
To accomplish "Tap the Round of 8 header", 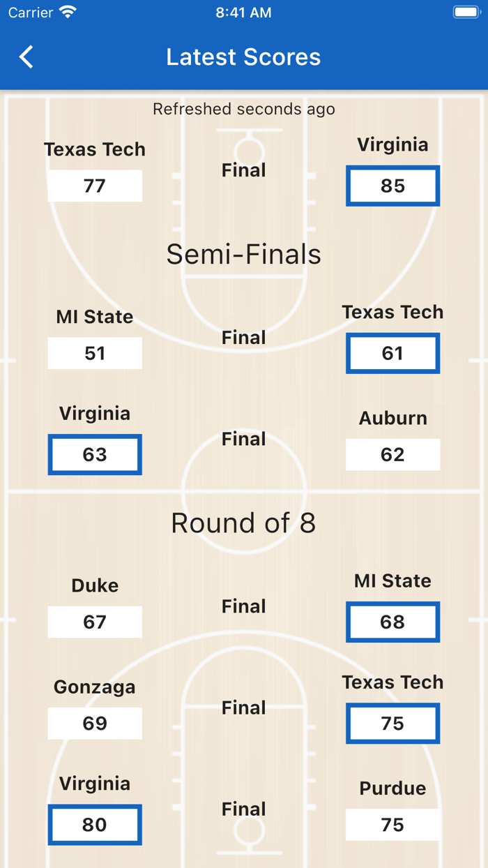I will 243,523.
